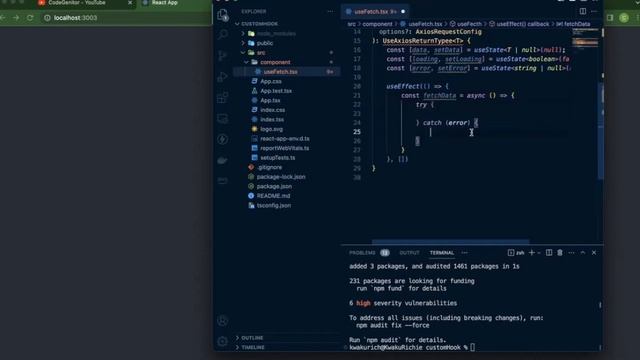640x360 pixels.
Task: Open the Explorer view in activity bar
Action: (x=222, y=15)
